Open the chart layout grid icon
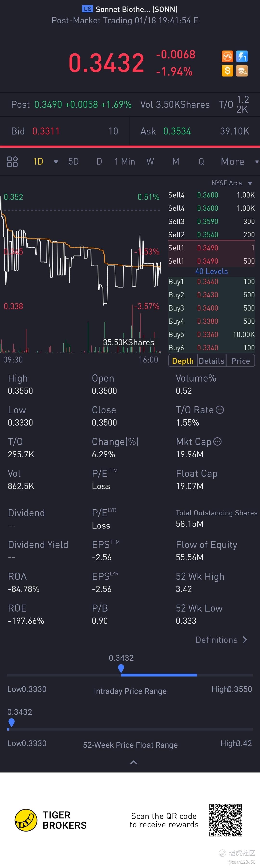260x868 pixels. point(12,162)
